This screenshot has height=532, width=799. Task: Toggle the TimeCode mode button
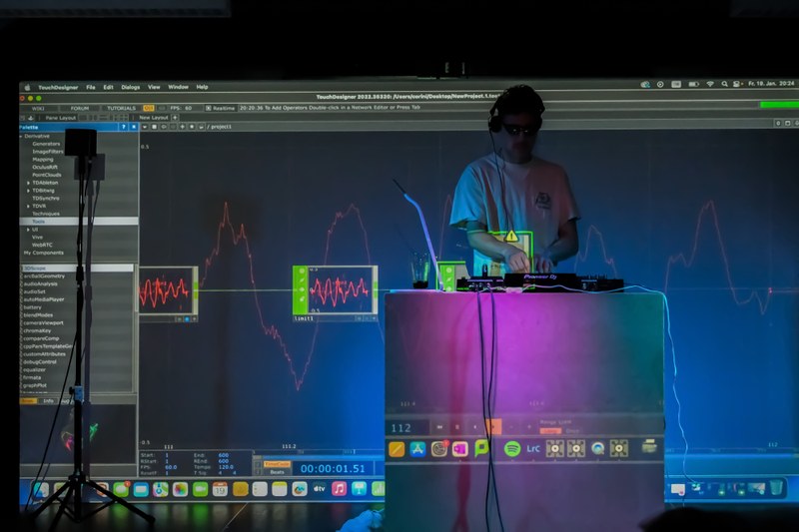point(277,463)
